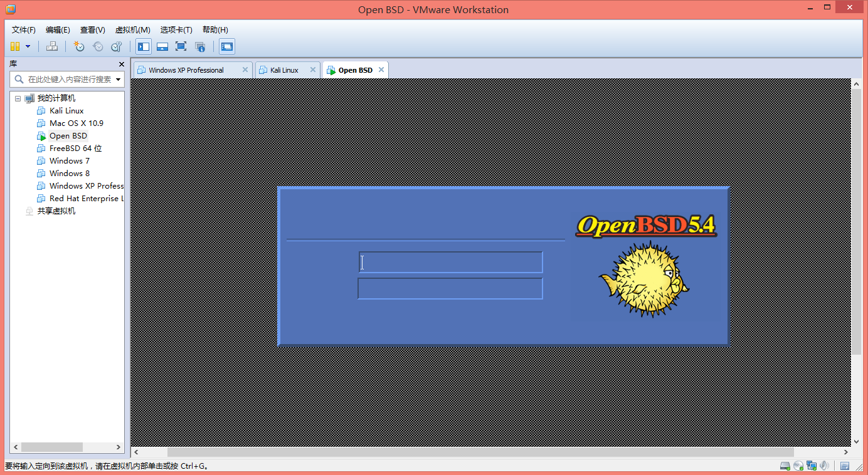Click the CD/DVD drive status icon

coord(798,466)
